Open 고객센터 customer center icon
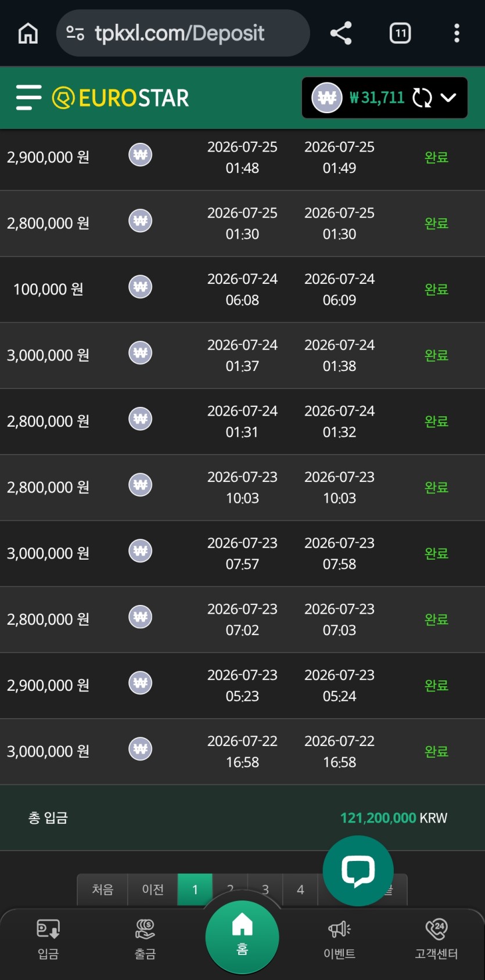This screenshot has width=485, height=980. pos(436,939)
